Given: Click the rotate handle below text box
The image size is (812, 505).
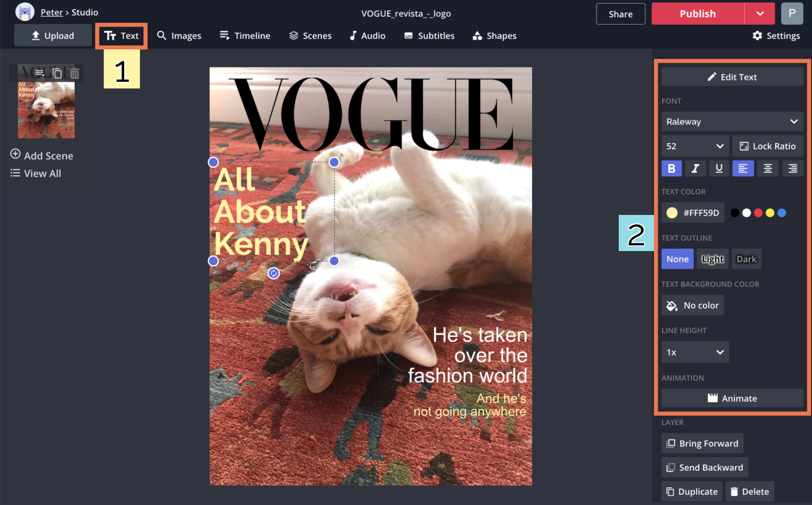Looking at the screenshot, I should pyautogui.click(x=274, y=273).
